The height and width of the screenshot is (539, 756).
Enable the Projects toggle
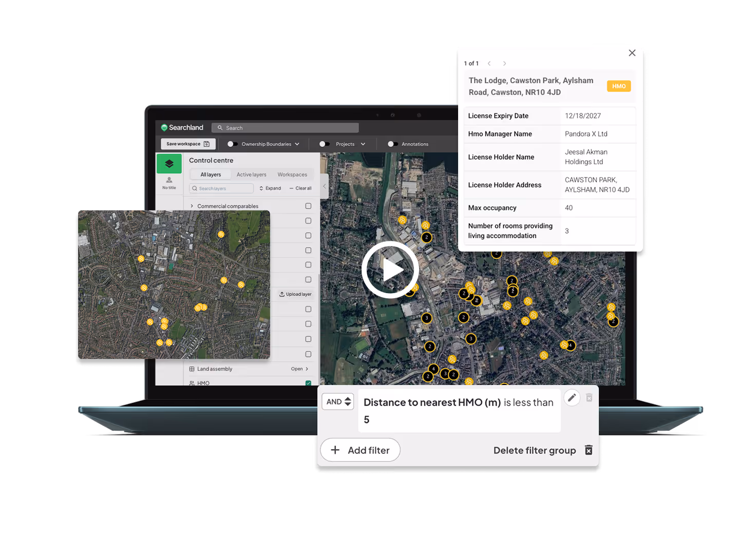pos(324,144)
